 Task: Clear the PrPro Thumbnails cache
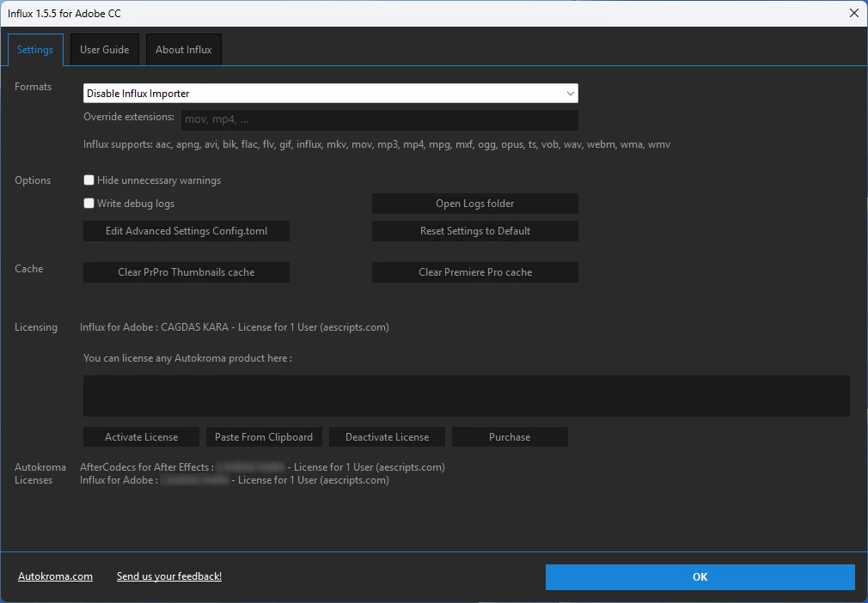point(186,272)
